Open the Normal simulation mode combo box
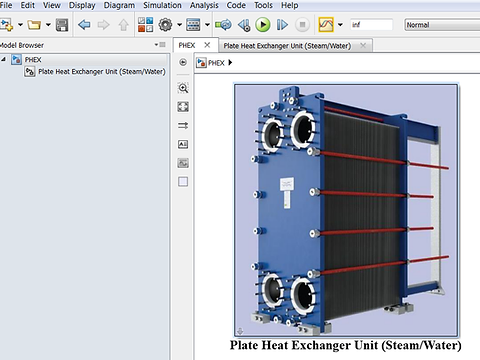The image size is (480, 360). (442, 25)
